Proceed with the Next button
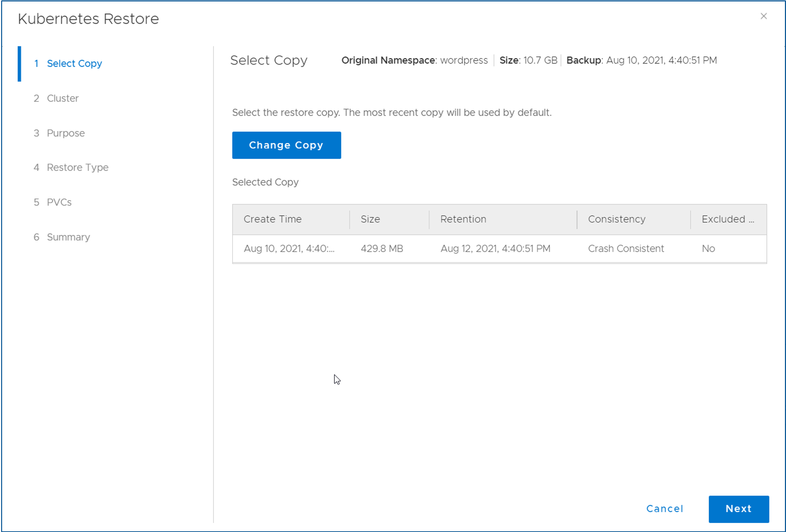Screen dimensions: 786x532 739,509
